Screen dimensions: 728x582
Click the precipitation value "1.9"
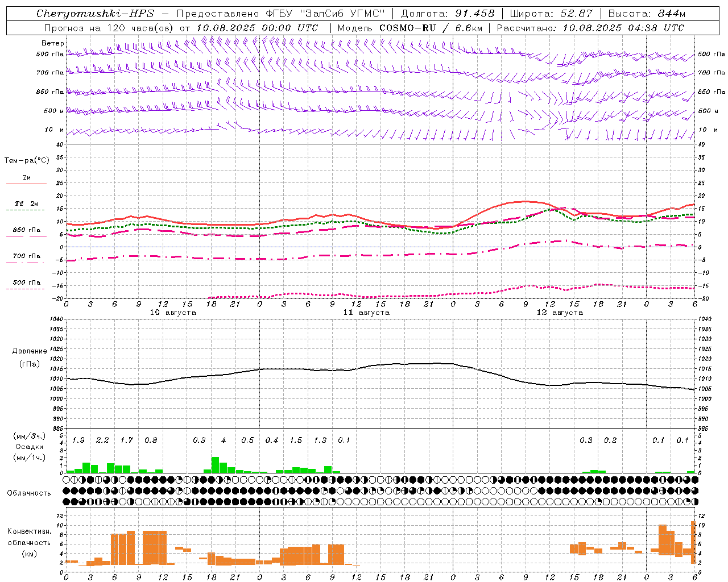pyautogui.click(x=78, y=440)
